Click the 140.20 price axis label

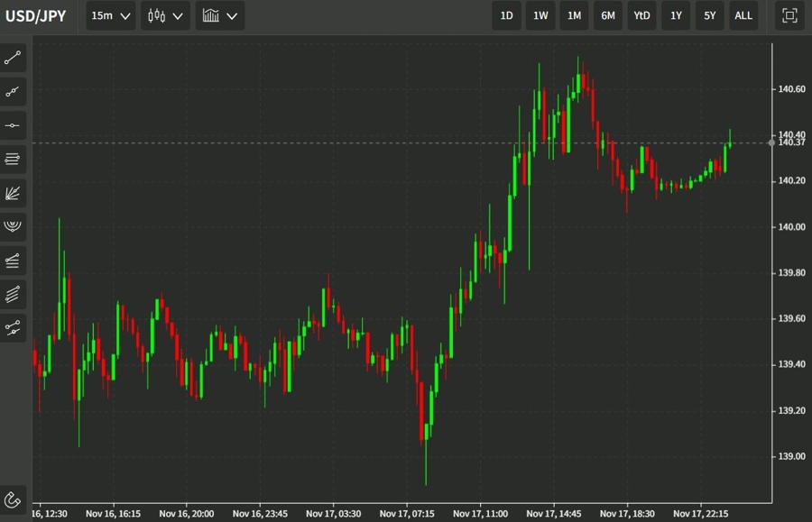[x=791, y=180]
